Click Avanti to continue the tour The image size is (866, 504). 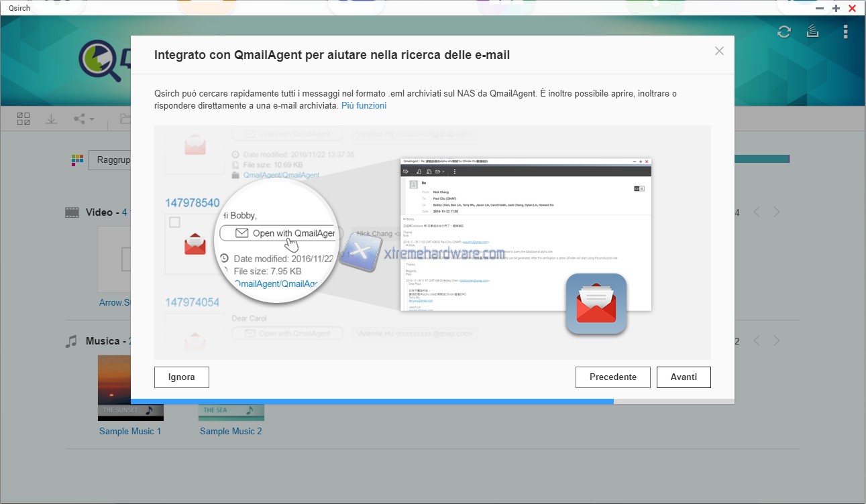point(684,377)
